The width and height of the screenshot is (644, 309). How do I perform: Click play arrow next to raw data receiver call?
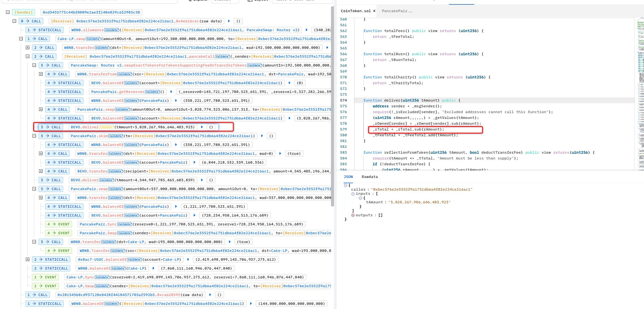click(x=229, y=21)
